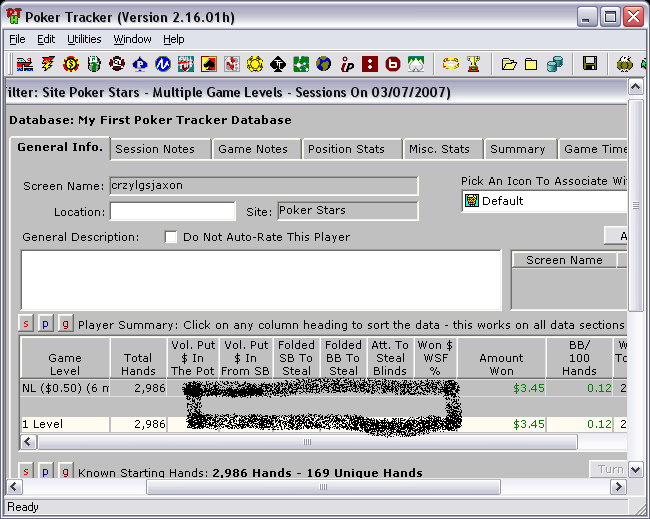
Task: Click the blue circle wave icon
Action: pos(163,64)
